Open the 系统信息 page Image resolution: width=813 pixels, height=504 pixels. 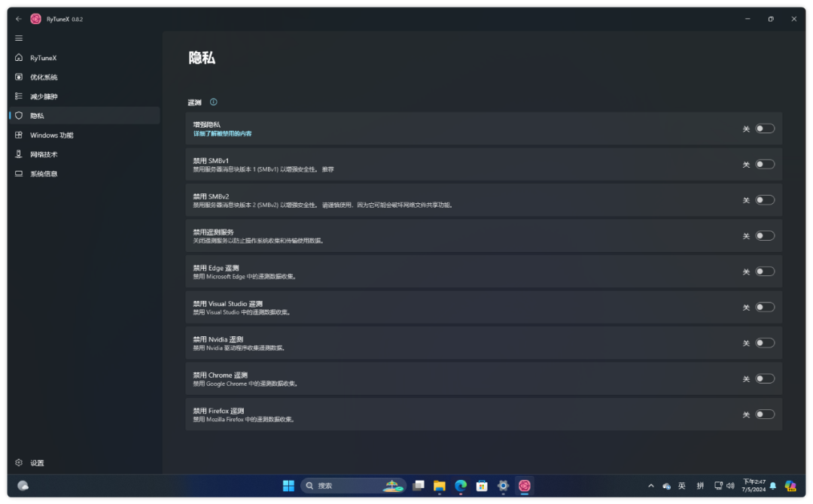click(x=84, y=174)
